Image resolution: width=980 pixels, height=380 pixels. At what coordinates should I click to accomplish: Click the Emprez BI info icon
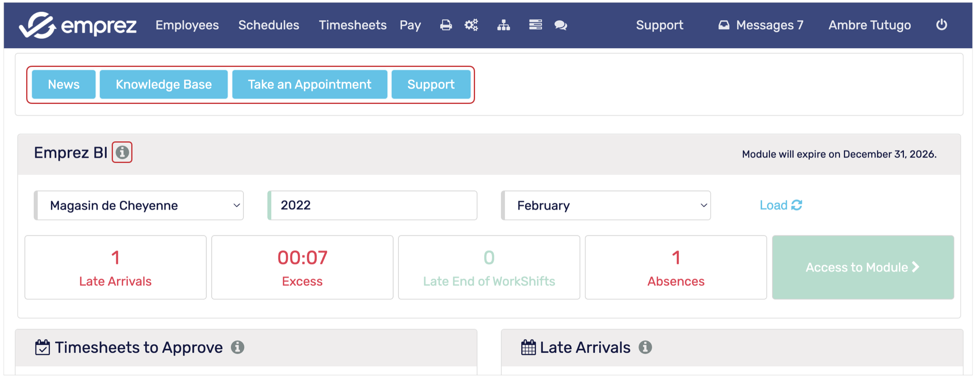coord(122,153)
